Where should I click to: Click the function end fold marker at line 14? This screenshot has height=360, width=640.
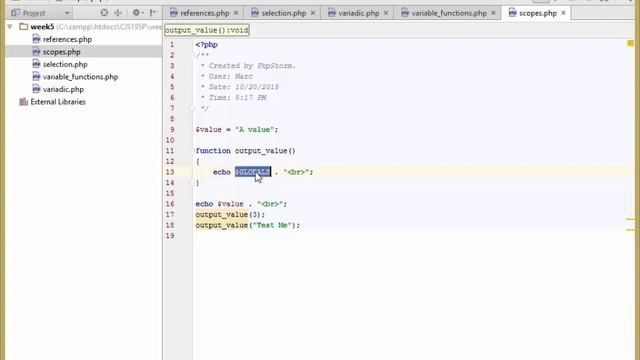(x=192, y=183)
